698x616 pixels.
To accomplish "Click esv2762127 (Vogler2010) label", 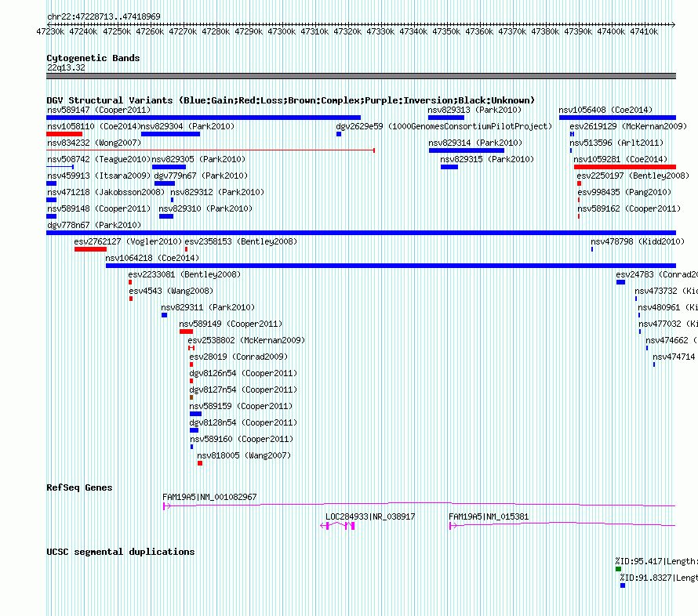I will (128, 241).
